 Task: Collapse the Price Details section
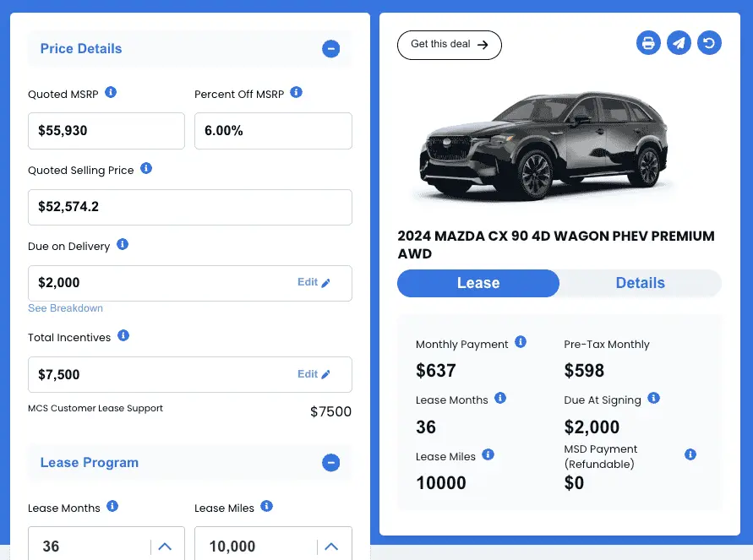pos(331,49)
